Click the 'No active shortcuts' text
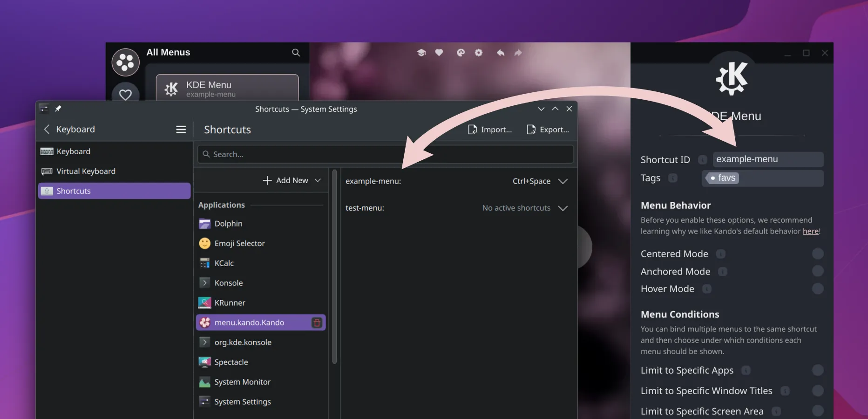 click(516, 208)
